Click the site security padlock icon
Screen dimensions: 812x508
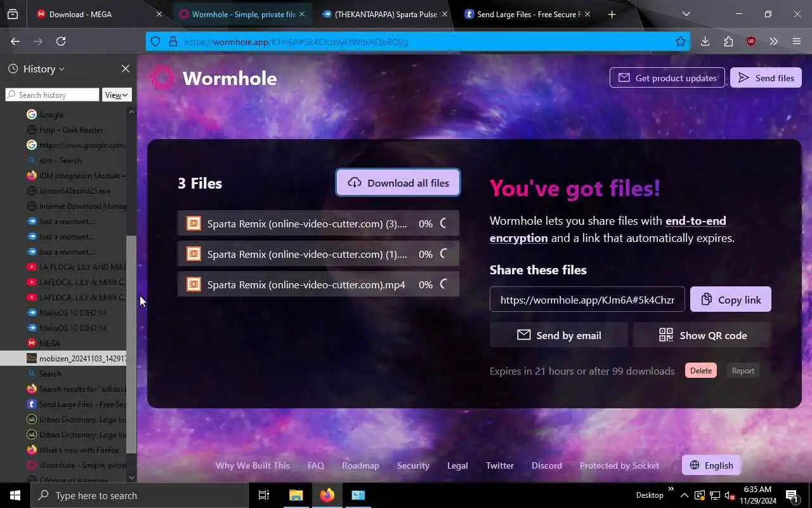point(173,41)
